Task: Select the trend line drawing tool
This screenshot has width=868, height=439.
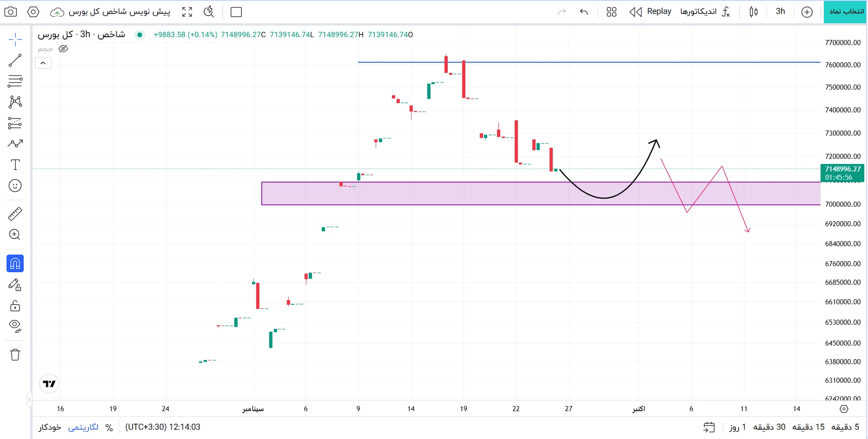Action: tap(15, 60)
